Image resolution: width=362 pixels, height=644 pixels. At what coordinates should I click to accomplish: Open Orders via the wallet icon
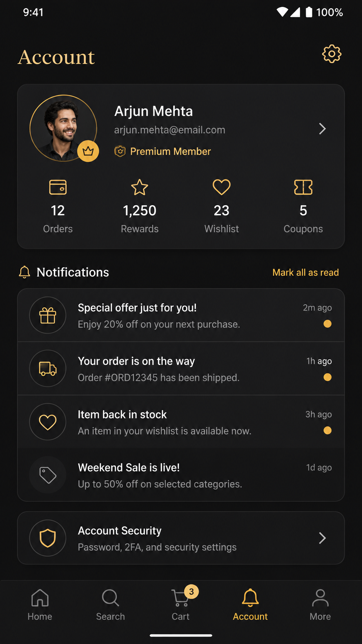[x=58, y=187]
